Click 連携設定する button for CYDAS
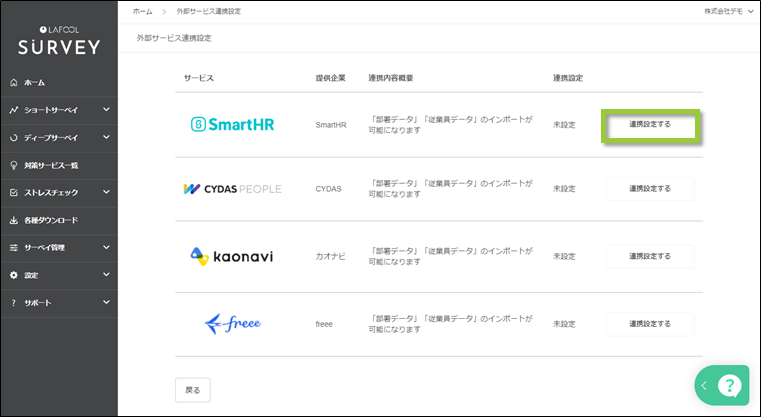761x417 pixels. [x=649, y=189]
